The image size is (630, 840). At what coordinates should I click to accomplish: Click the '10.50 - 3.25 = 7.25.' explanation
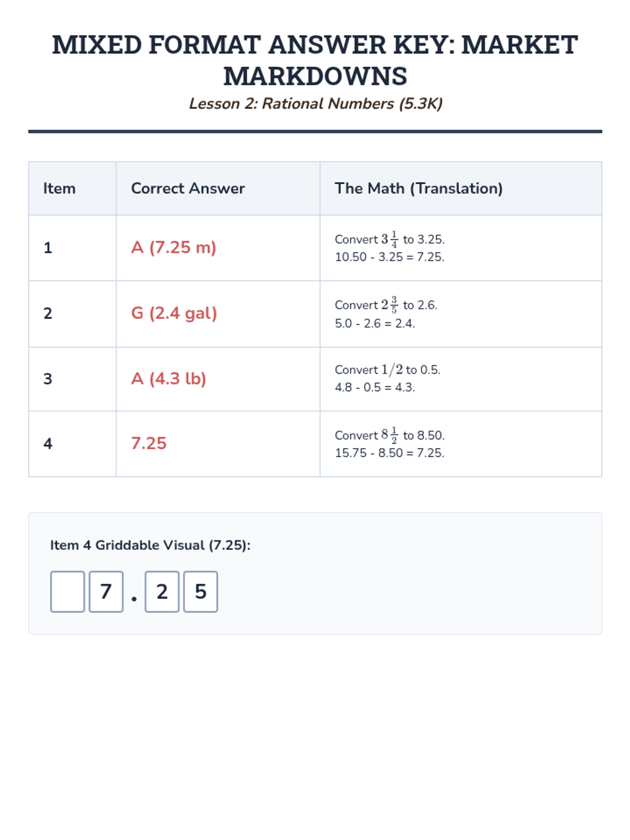(x=390, y=257)
